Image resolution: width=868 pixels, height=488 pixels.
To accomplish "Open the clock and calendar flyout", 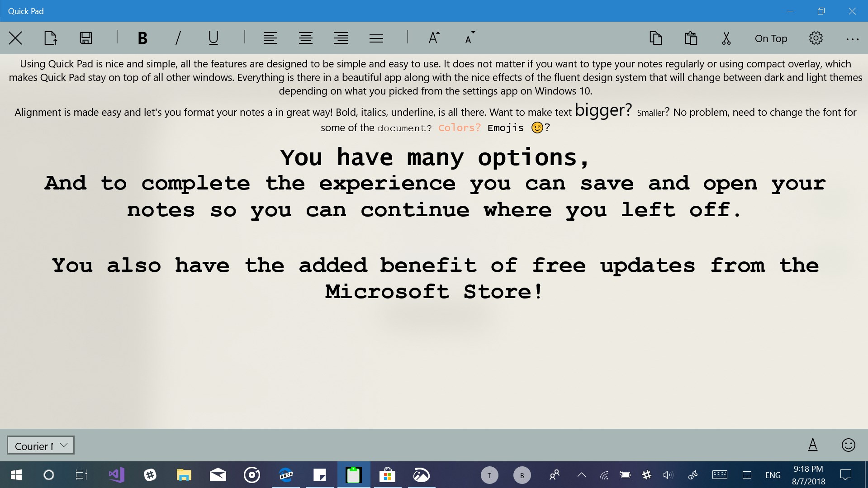I will (x=808, y=475).
